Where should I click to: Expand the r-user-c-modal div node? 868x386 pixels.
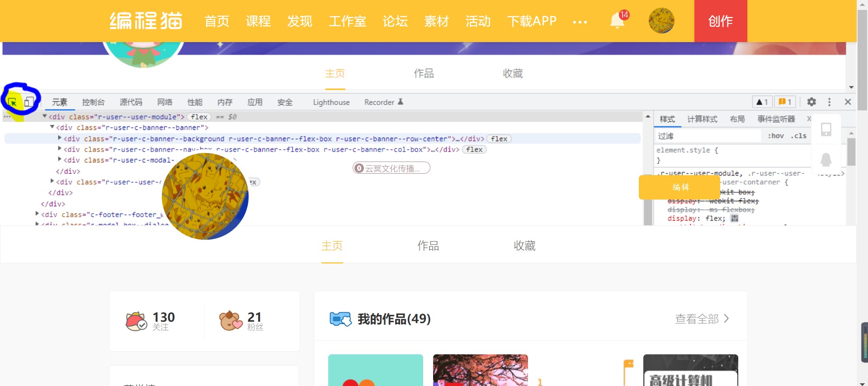tap(60, 160)
